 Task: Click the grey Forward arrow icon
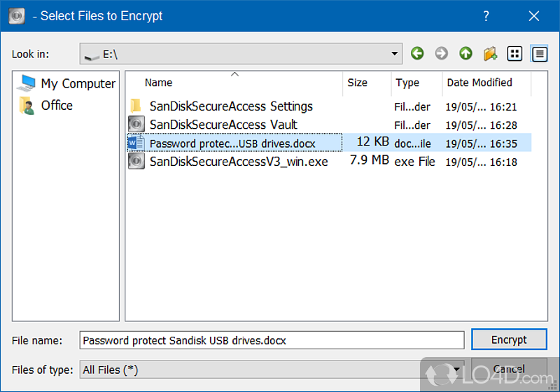pos(441,53)
